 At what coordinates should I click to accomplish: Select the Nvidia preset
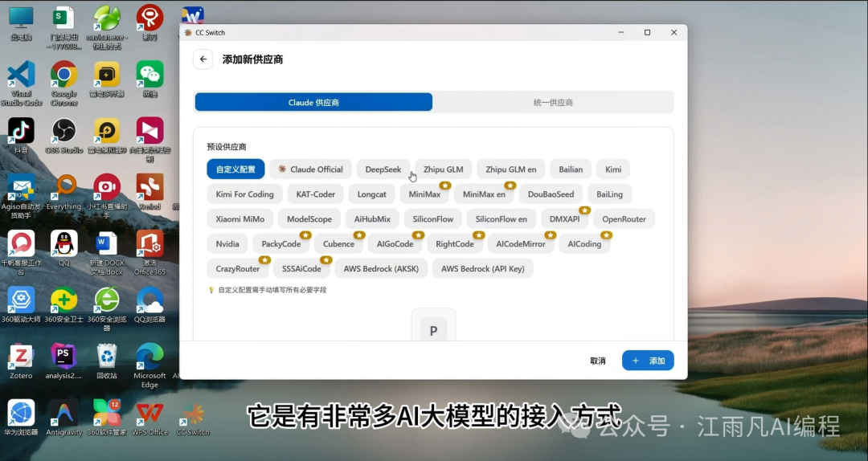tap(227, 244)
